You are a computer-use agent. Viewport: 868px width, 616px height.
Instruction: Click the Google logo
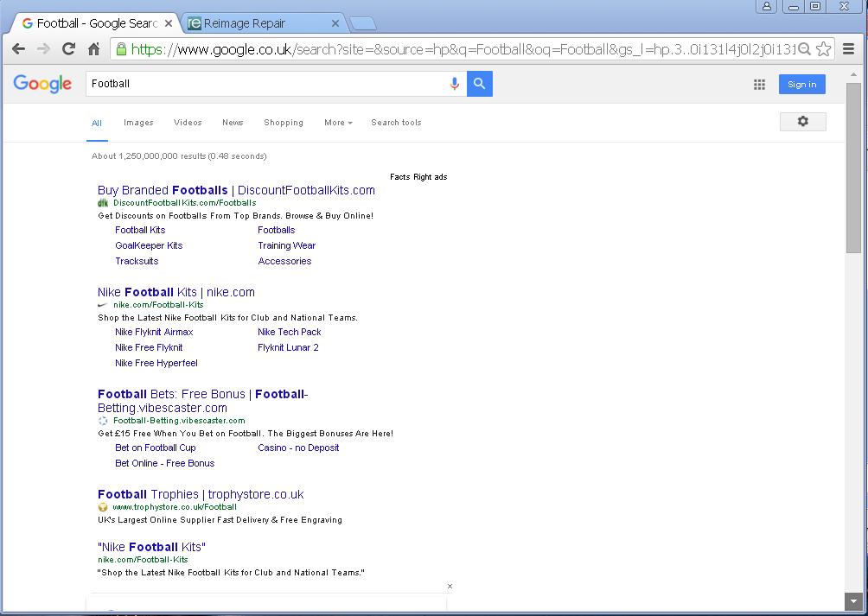click(x=42, y=84)
